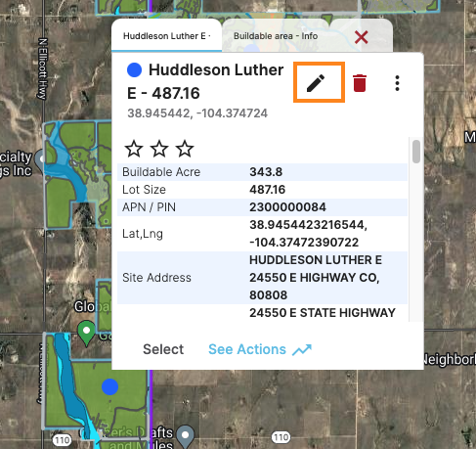Click the trend arrow icon beside See Actions
The image size is (476, 449).
pos(302,350)
